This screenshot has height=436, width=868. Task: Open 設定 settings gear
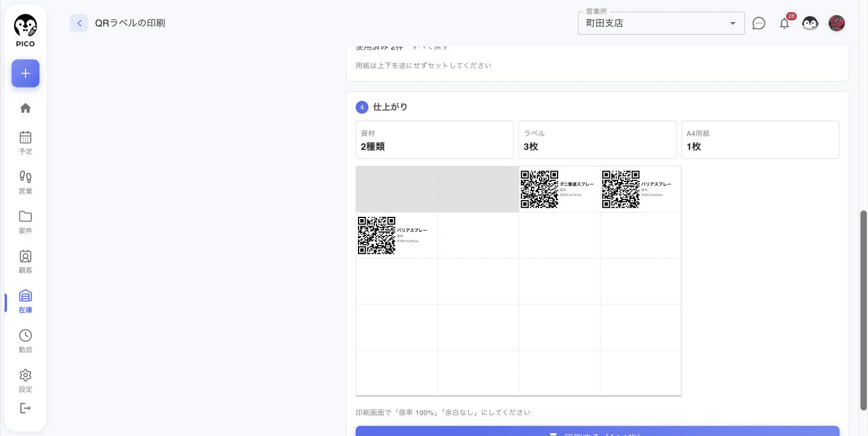(26, 381)
